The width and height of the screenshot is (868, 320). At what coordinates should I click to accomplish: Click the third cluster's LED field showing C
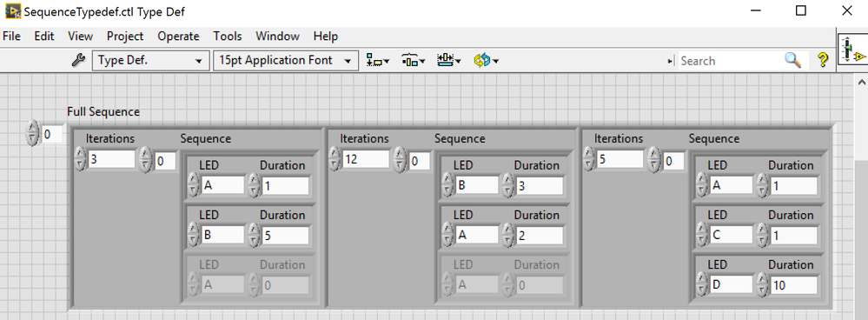click(731, 235)
